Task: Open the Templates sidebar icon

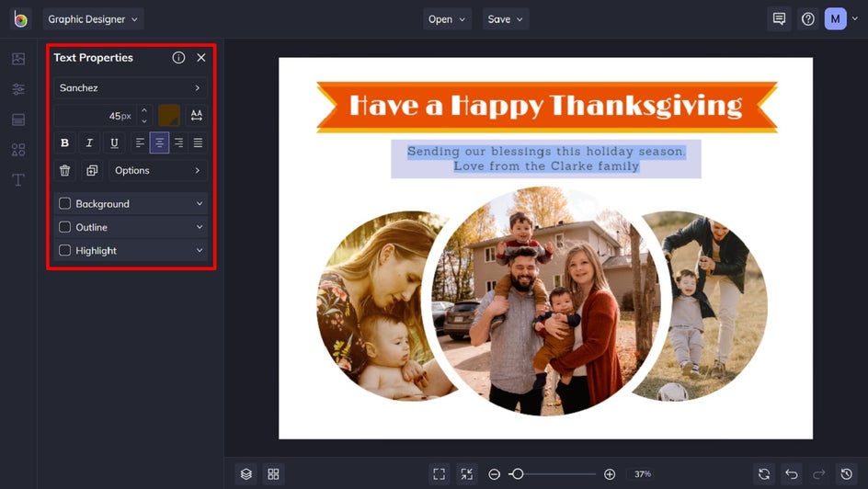Action: click(x=18, y=119)
